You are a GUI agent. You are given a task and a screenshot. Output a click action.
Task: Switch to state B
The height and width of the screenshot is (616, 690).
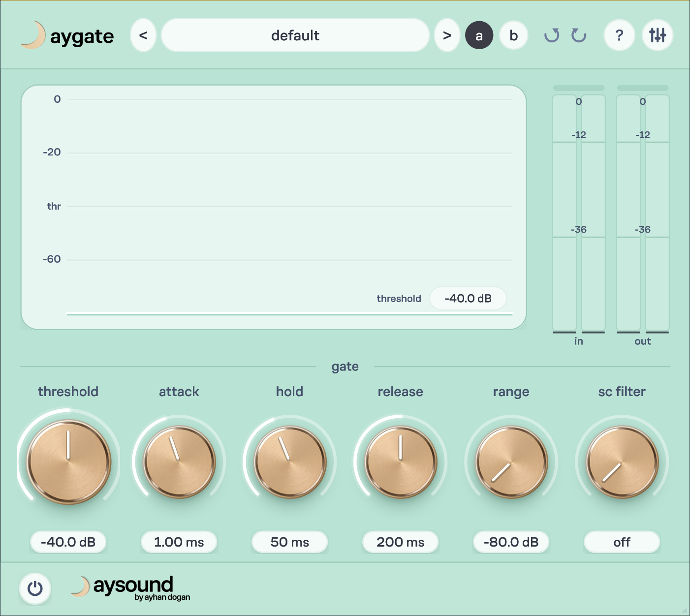[514, 35]
